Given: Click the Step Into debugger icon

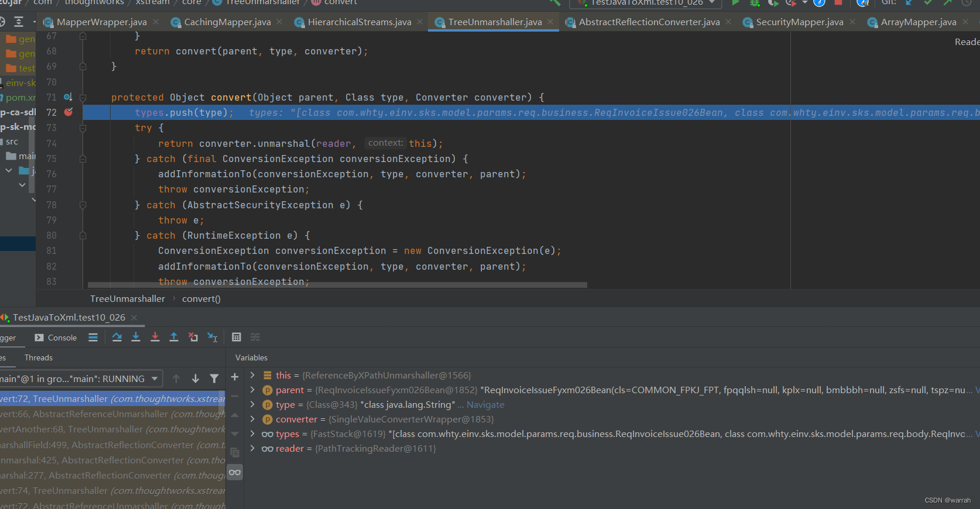Looking at the screenshot, I should coord(136,337).
